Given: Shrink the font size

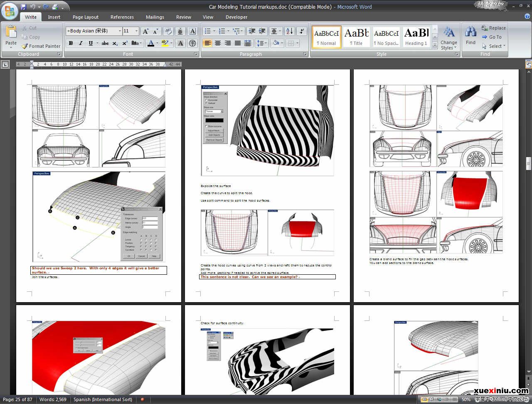Looking at the screenshot, I should (x=155, y=31).
